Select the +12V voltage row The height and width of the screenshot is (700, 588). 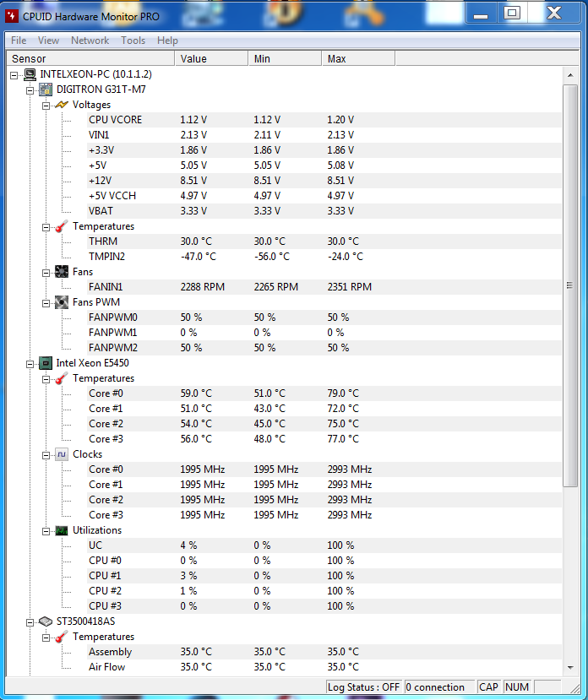pos(324,181)
